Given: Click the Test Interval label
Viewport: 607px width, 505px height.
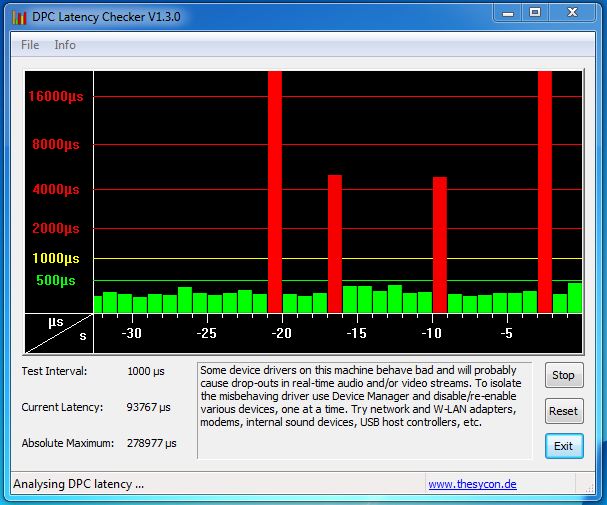Looking at the screenshot, I should click(54, 371).
